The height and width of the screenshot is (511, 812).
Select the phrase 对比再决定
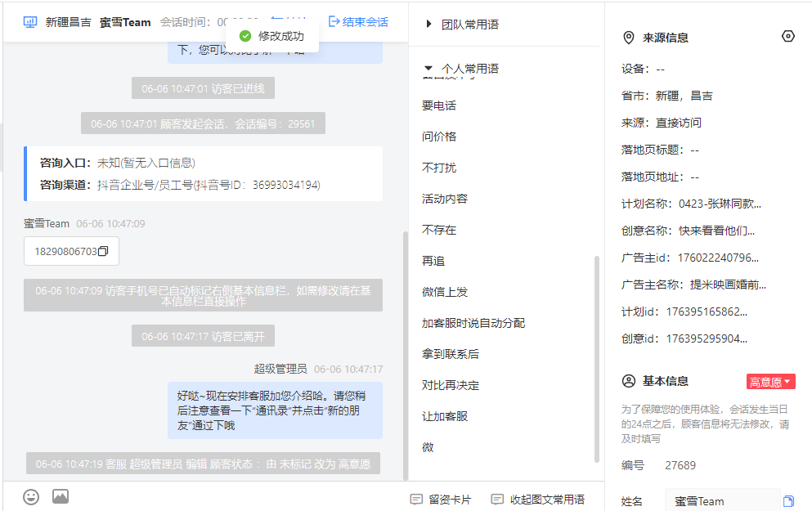tap(451, 385)
